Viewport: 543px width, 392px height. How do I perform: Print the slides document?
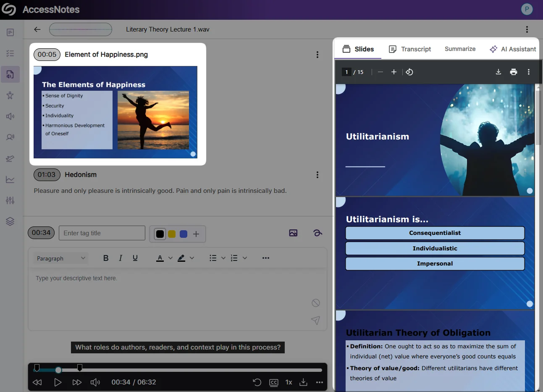point(513,72)
